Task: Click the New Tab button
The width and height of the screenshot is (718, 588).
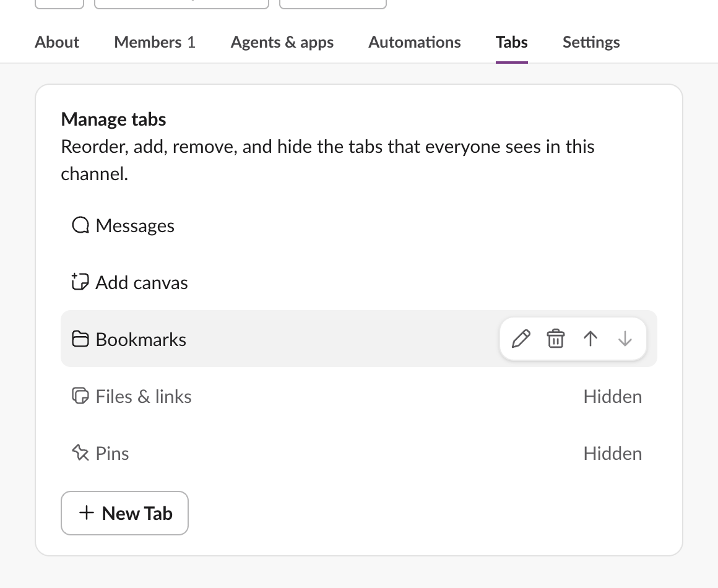Action: click(124, 513)
